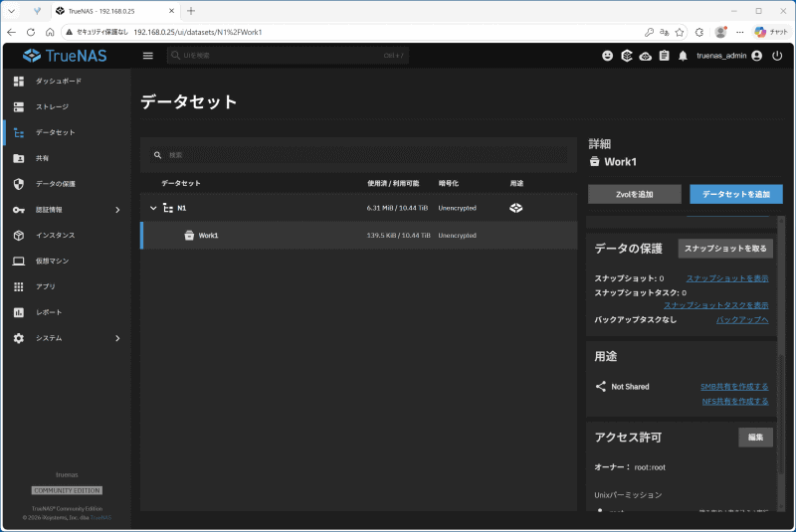Click the オーナー root:root text
The image size is (796, 532).
630,467
